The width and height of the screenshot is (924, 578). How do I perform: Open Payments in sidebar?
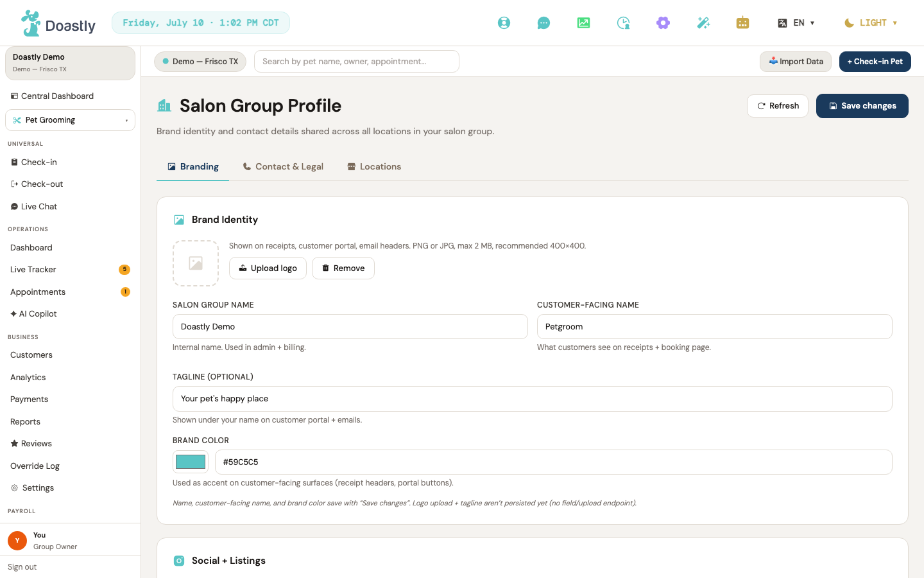pos(70,399)
